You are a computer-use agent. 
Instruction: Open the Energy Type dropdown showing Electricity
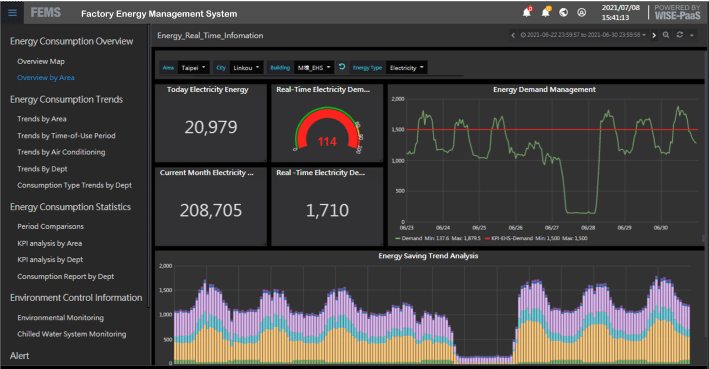point(406,68)
